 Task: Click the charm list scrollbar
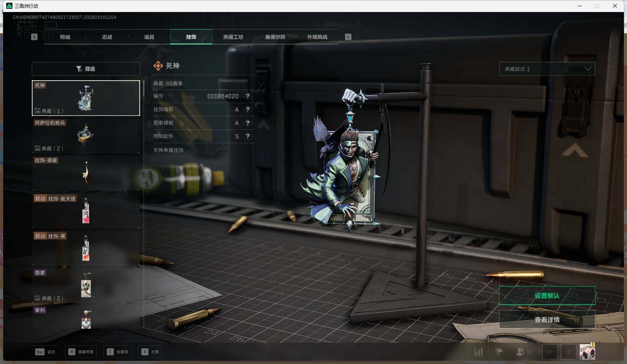[144, 88]
